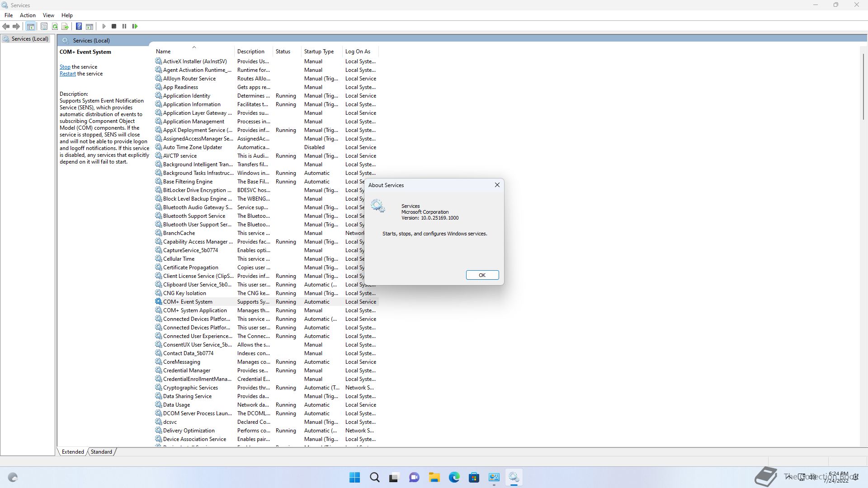Select the Bluetooth Support Service row
This screenshot has height=488, width=868.
194,216
